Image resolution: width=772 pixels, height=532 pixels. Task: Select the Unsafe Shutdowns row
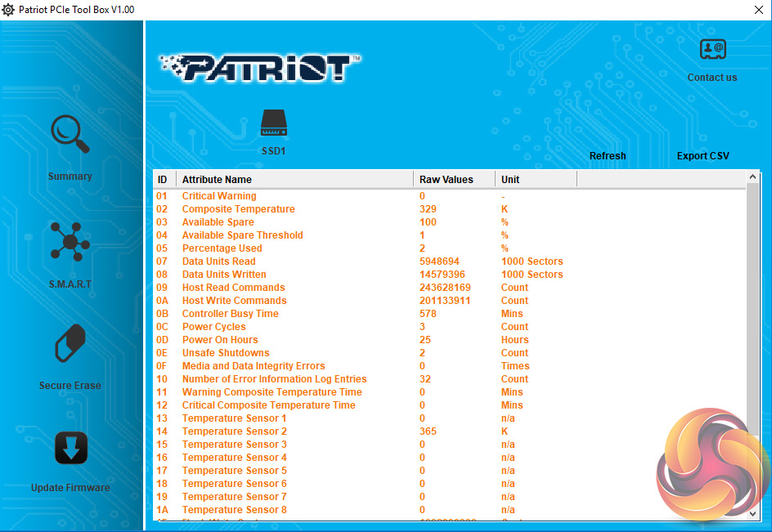point(450,353)
